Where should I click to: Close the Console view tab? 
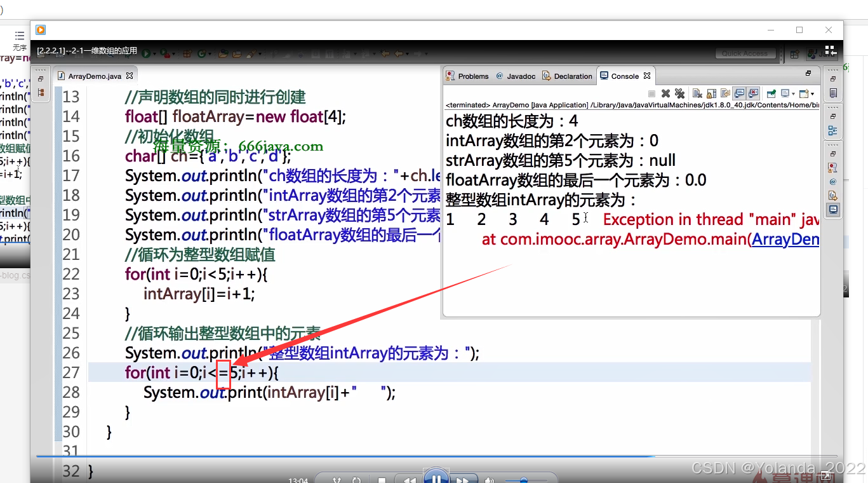pos(647,76)
